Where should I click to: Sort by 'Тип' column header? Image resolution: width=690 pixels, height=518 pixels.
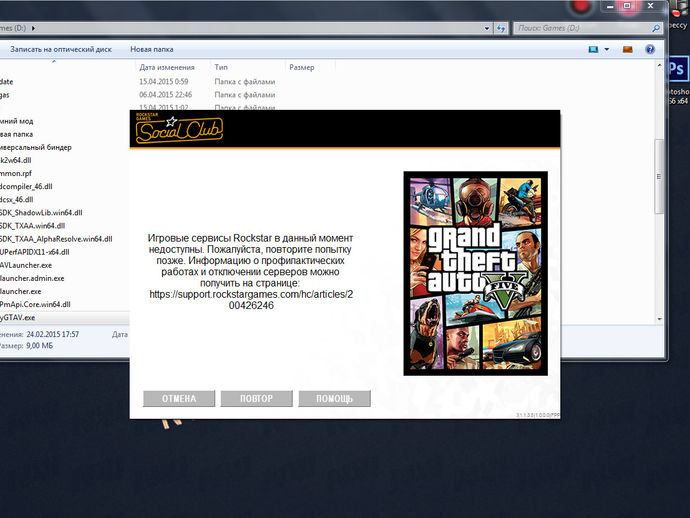click(221, 67)
